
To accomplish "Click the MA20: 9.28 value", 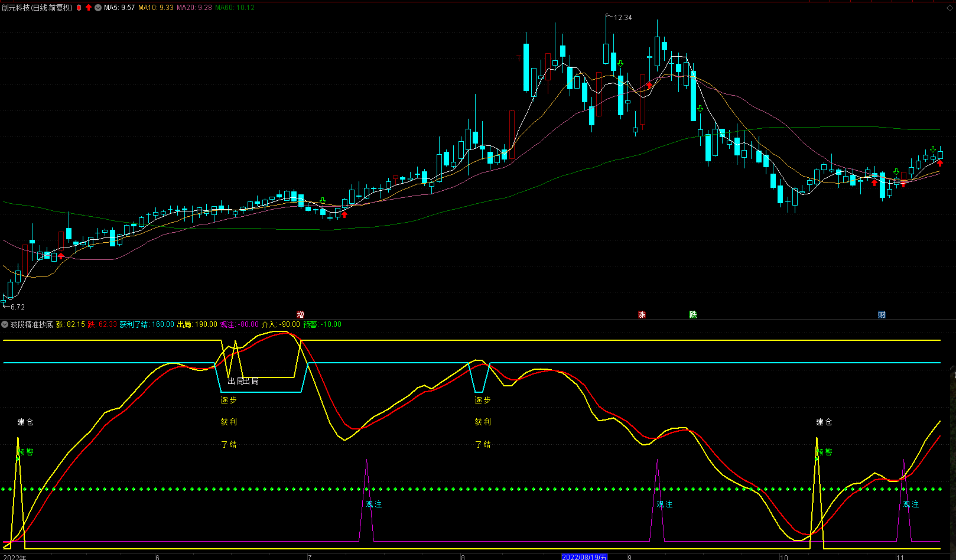I will tap(194, 8).
